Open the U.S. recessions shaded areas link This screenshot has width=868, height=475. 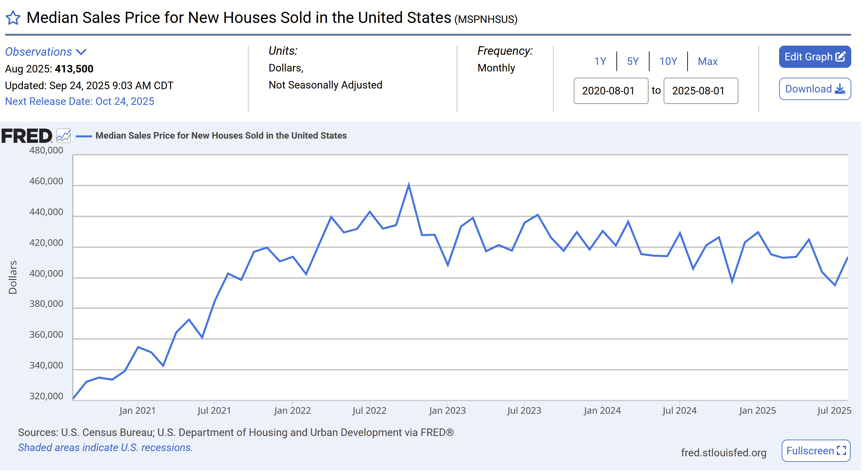tap(105, 447)
